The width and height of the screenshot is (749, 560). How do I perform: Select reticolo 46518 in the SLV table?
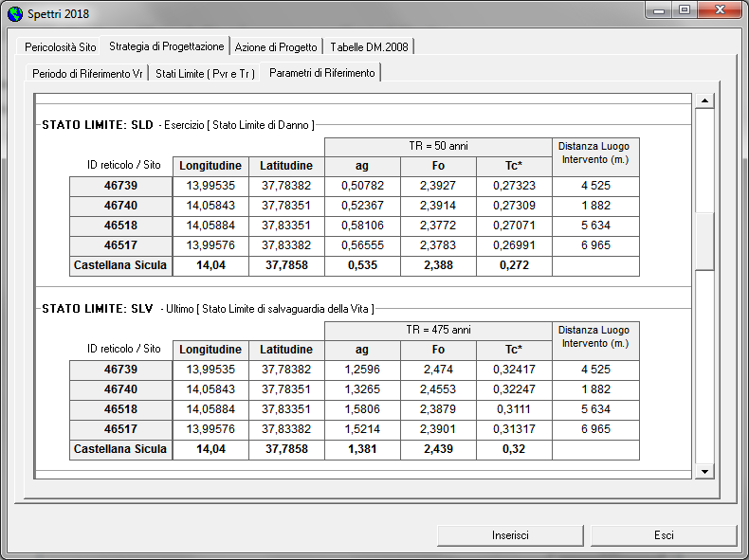coord(120,409)
